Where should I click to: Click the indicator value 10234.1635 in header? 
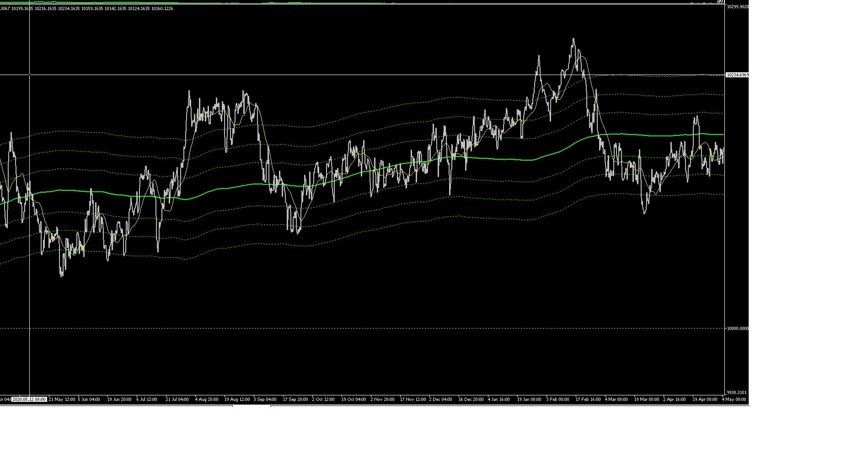tap(69, 9)
